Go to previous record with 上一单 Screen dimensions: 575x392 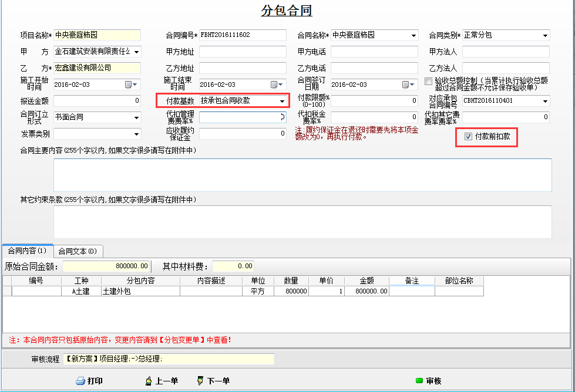pyautogui.click(x=161, y=381)
